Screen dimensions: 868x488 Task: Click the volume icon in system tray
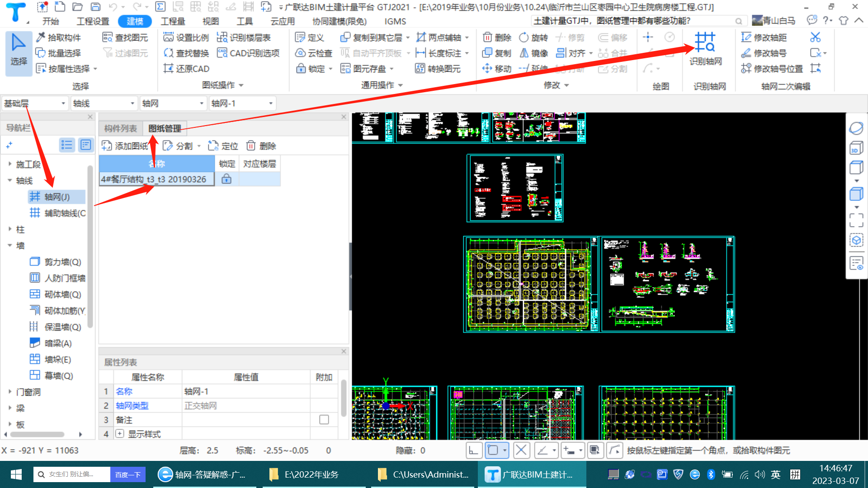coord(759,474)
